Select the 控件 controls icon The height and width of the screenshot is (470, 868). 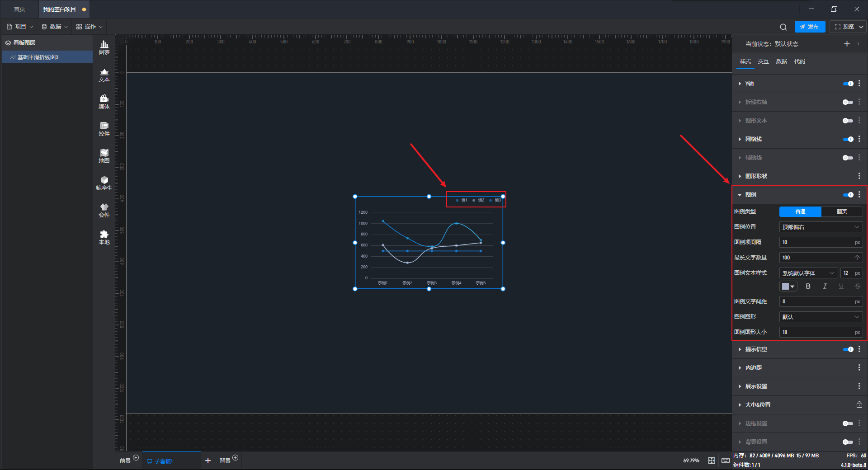coord(104,129)
